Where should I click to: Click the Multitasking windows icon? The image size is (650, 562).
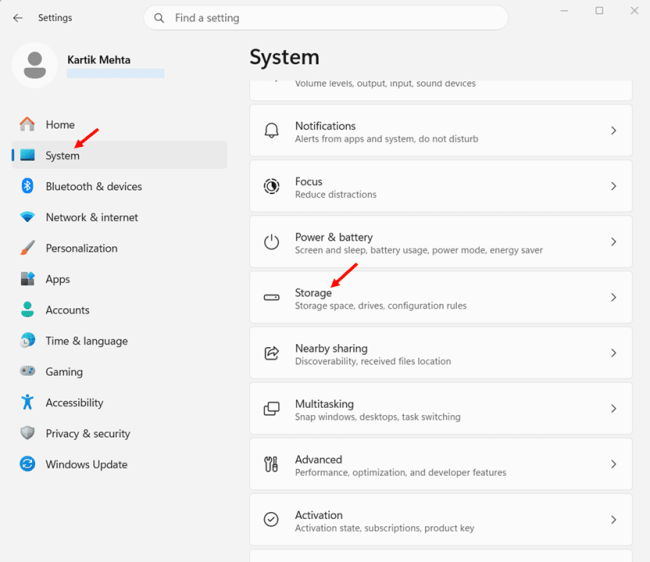coord(272,408)
